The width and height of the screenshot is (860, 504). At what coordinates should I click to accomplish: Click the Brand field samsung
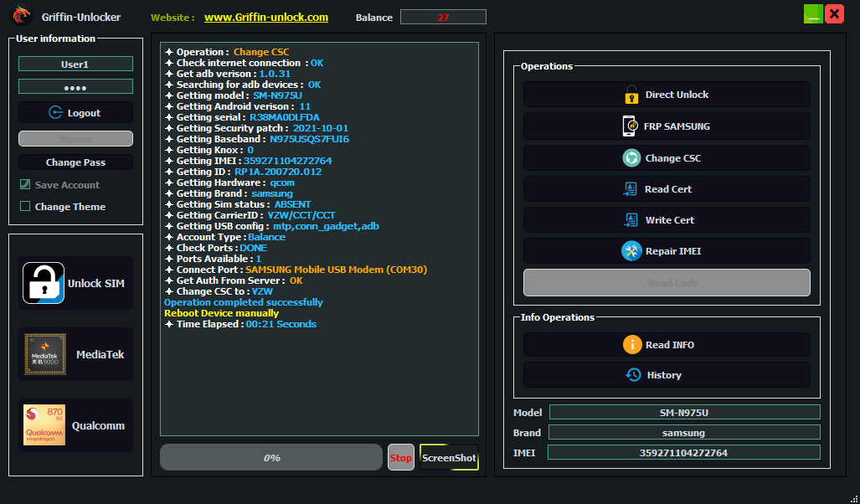684,433
